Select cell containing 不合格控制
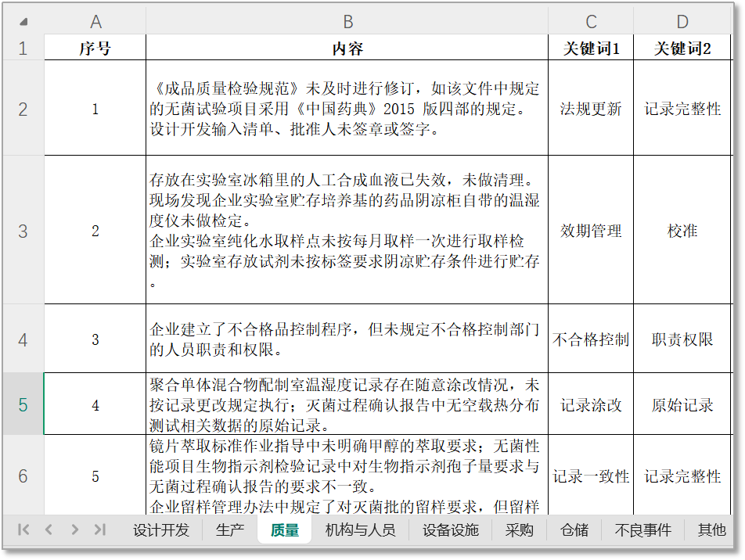Image resolution: width=745 pixels, height=560 pixels. (591, 339)
